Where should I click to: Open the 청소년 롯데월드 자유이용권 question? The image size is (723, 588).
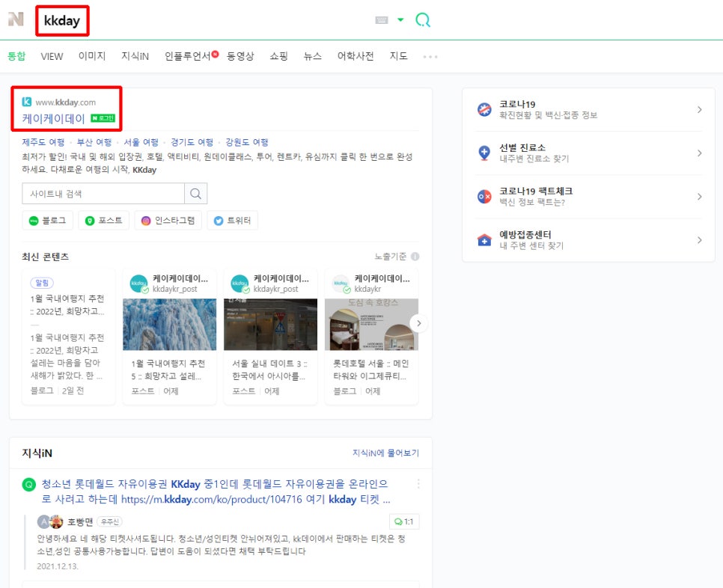tap(216, 491)
